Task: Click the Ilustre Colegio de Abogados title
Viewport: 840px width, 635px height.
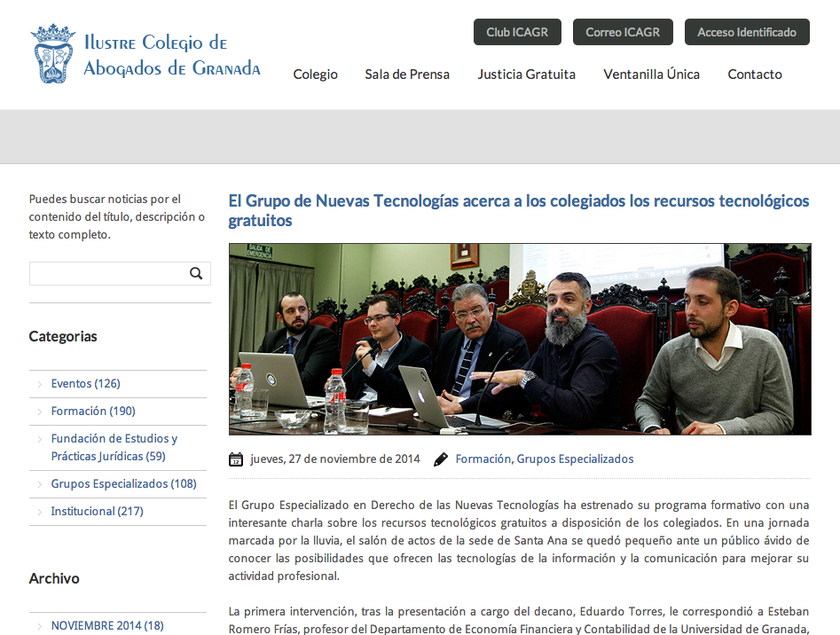Action: (x=172, y=55)
